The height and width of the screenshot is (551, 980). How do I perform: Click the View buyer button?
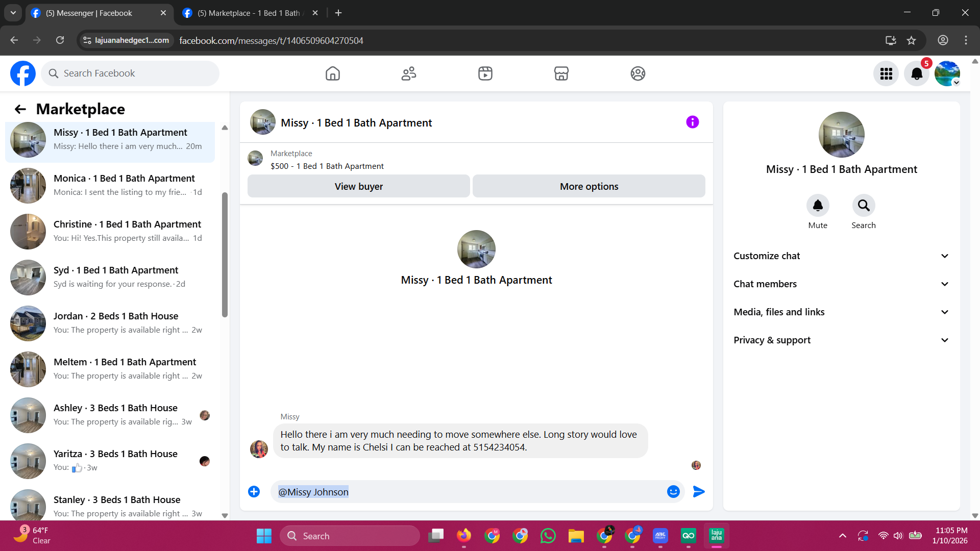point(358,186)
